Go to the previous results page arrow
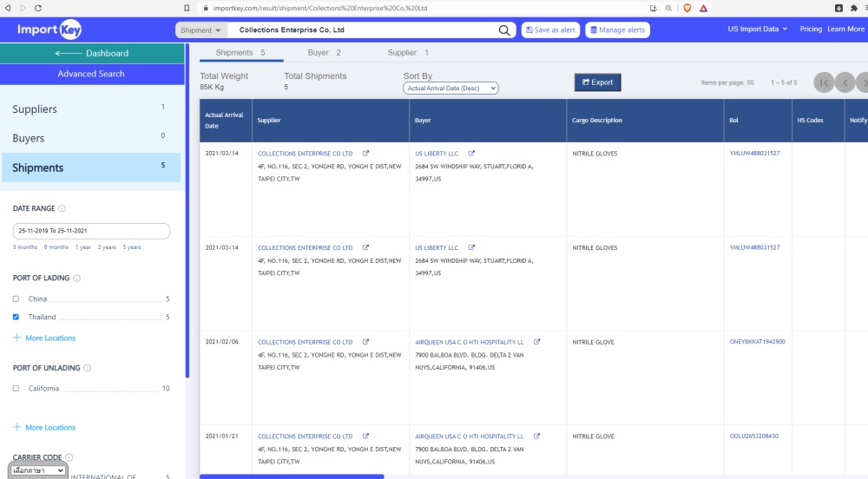 [845, 82]
